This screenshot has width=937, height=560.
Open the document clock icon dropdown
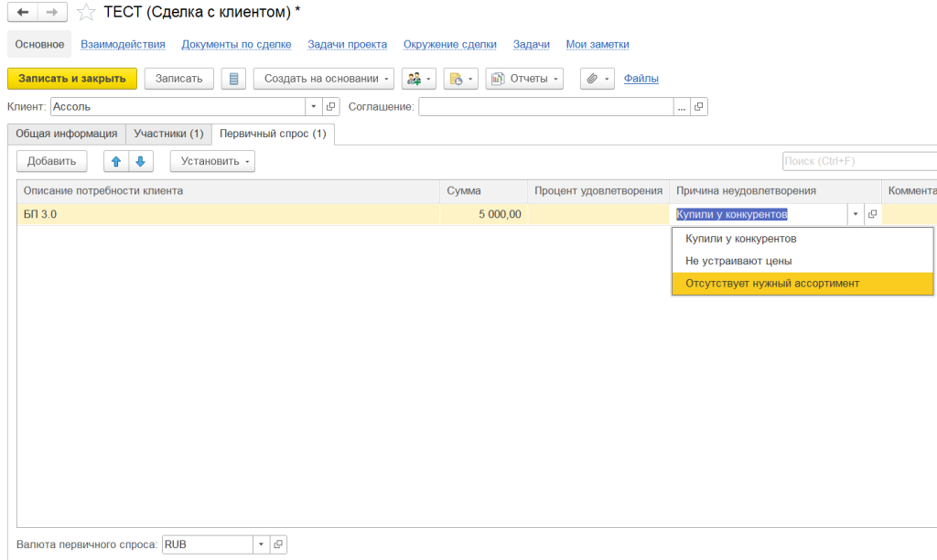point(461,79)
